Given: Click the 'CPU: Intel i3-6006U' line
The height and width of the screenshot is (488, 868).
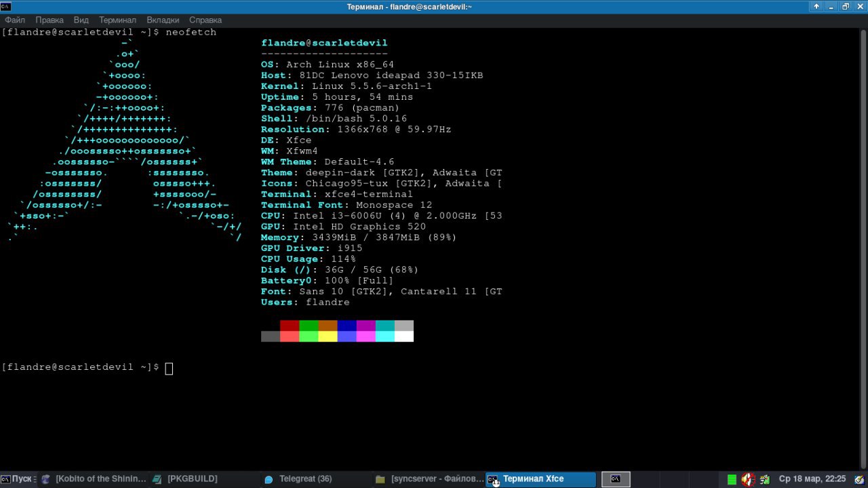Looking at the screenshot, I should [x=382, y=217].
